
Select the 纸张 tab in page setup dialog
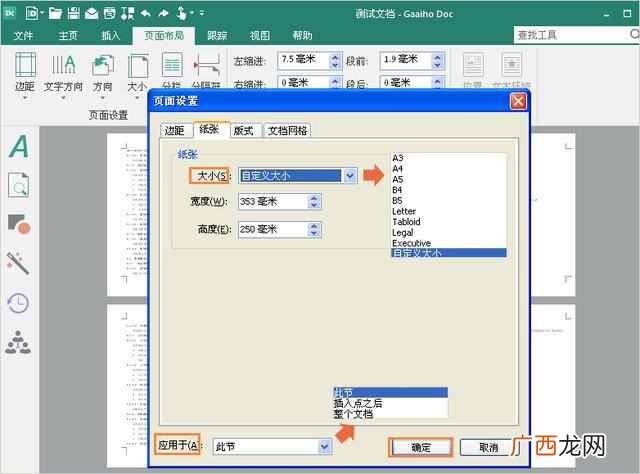(x=211, y=129)
